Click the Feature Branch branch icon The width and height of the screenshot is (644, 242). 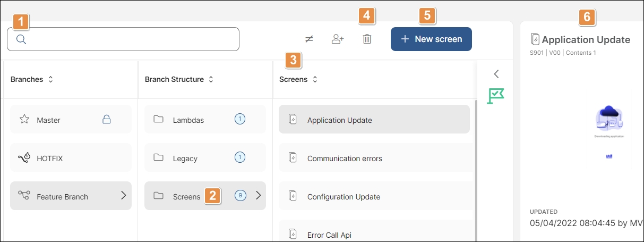tap(24, 196)
